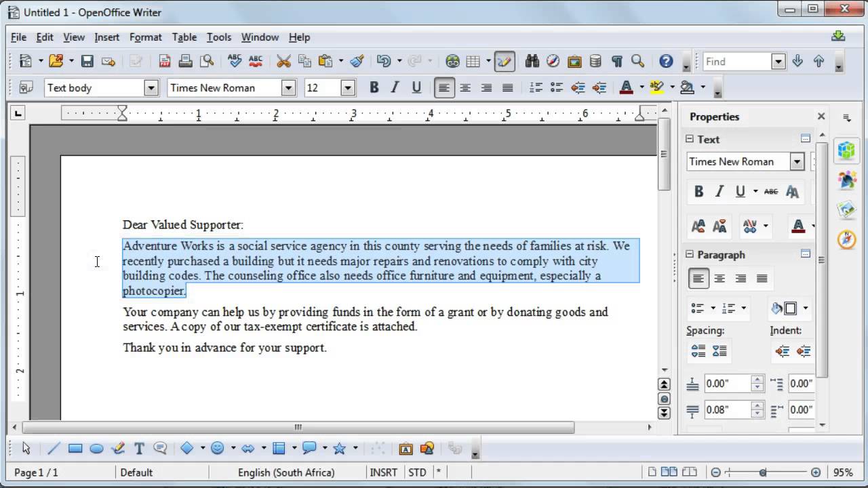Select the Rectangle drawing tool
The width and height of the screenshot is (868, 488).
click(75, 448)
